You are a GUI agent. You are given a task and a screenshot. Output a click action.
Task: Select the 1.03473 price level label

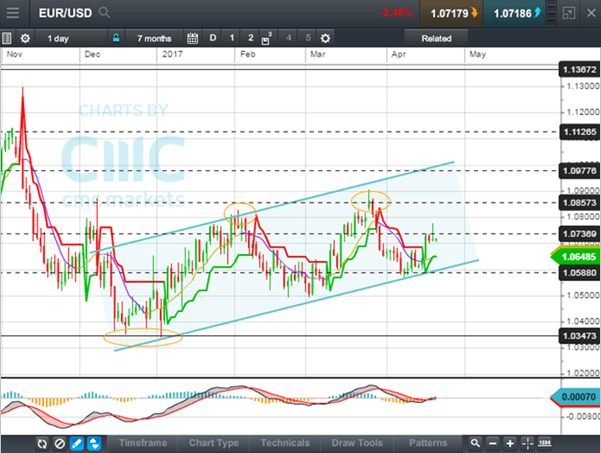pos(580,336)
